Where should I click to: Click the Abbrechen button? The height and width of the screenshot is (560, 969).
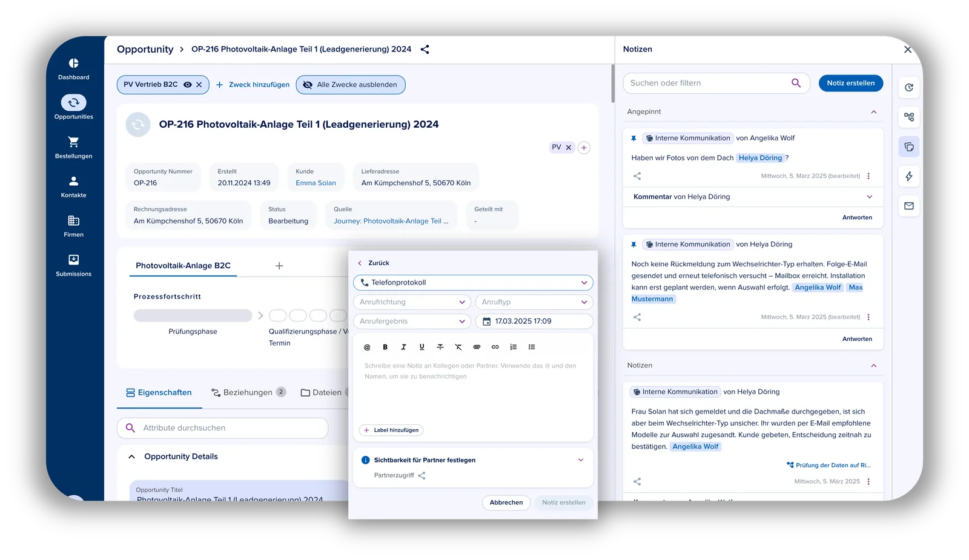coord(506,503)
